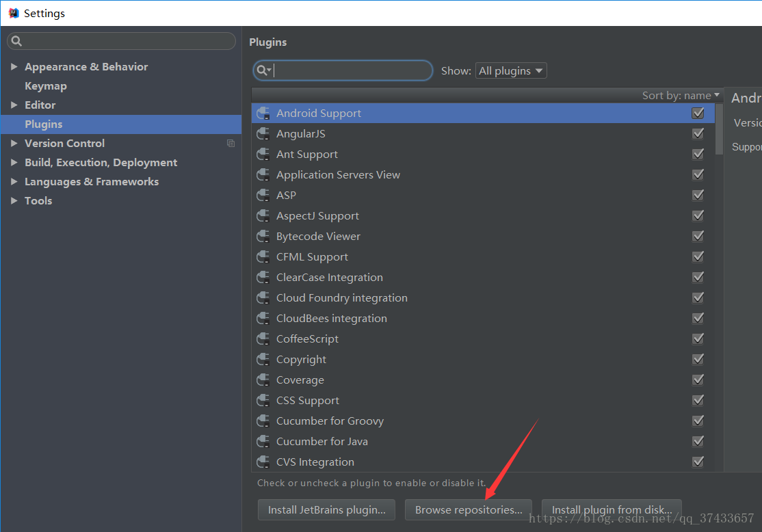Click the CVS Integration plugin icon
The width and height of the screenshot is (762, 532).
click(263, 462)
